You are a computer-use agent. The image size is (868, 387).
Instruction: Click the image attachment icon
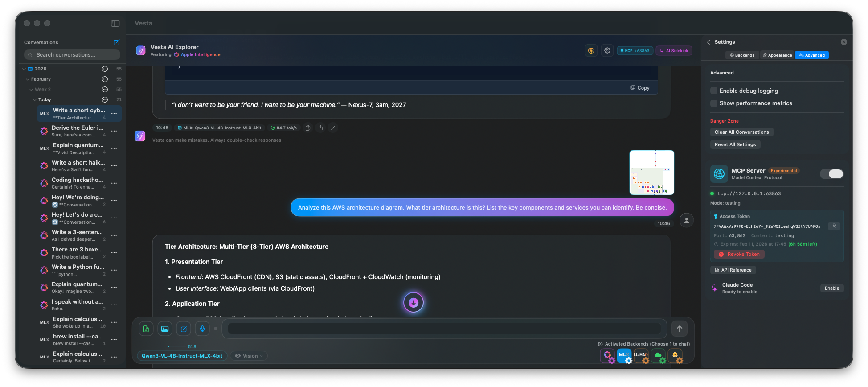[165, 329]
